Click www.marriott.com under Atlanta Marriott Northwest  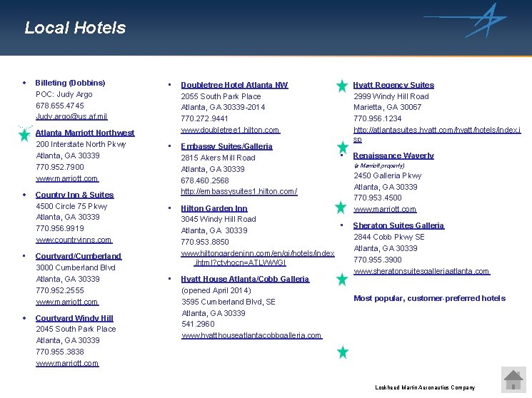67,178
